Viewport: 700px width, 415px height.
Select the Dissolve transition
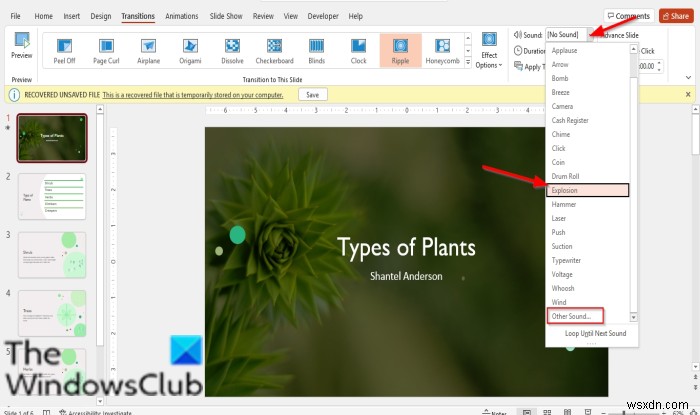click(x=232, y=51)
